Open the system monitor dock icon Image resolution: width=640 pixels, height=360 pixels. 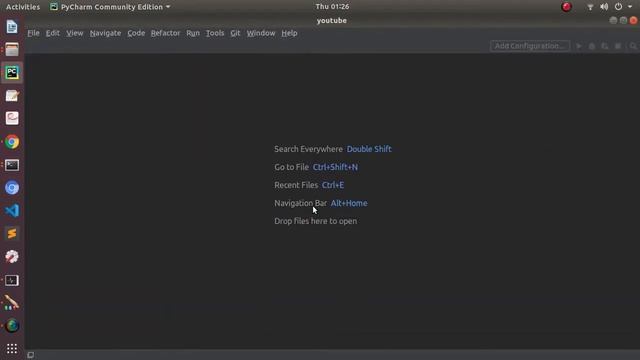(x=12, y=280)
